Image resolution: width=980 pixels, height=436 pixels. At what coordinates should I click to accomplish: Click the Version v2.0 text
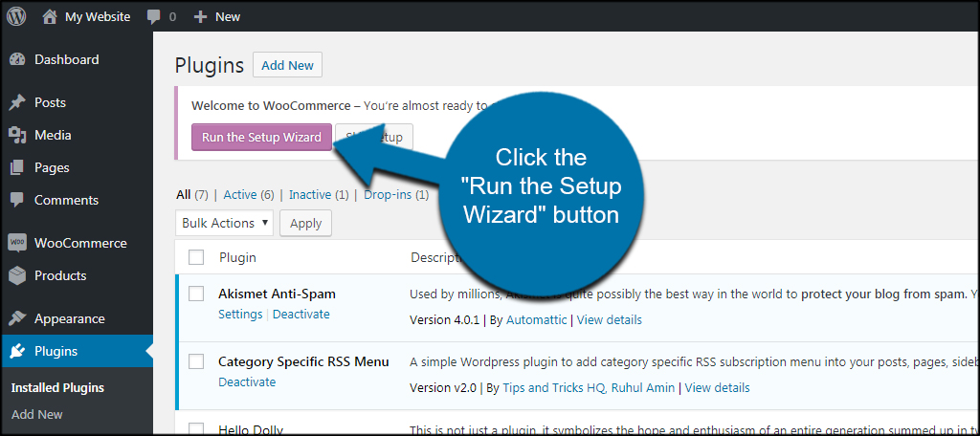[x=442, y=388]
